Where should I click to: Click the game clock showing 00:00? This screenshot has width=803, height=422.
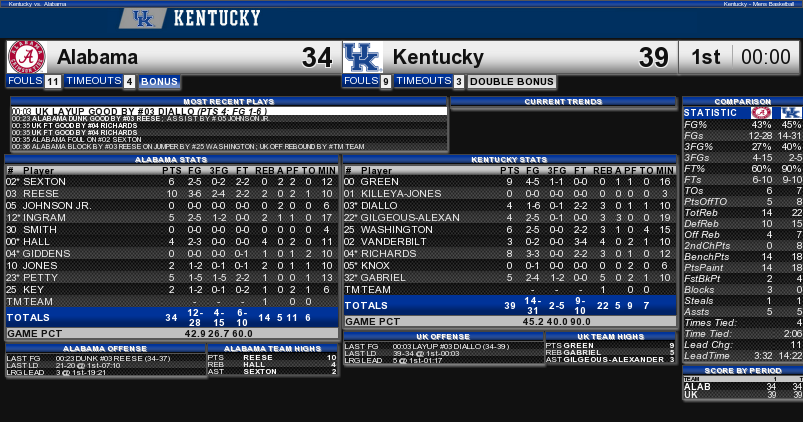(766, 57)
